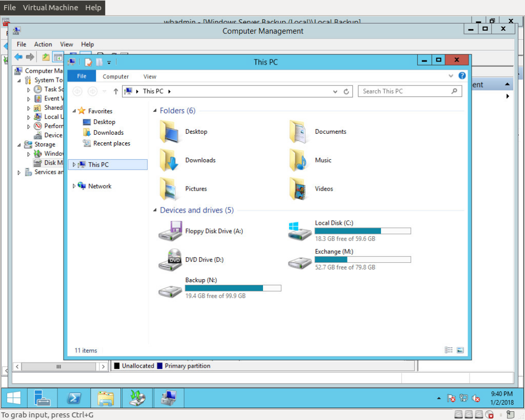Click the Explorer Forward arrow button
This screenshot has height=420, width=525.
[x=92, y=91]
